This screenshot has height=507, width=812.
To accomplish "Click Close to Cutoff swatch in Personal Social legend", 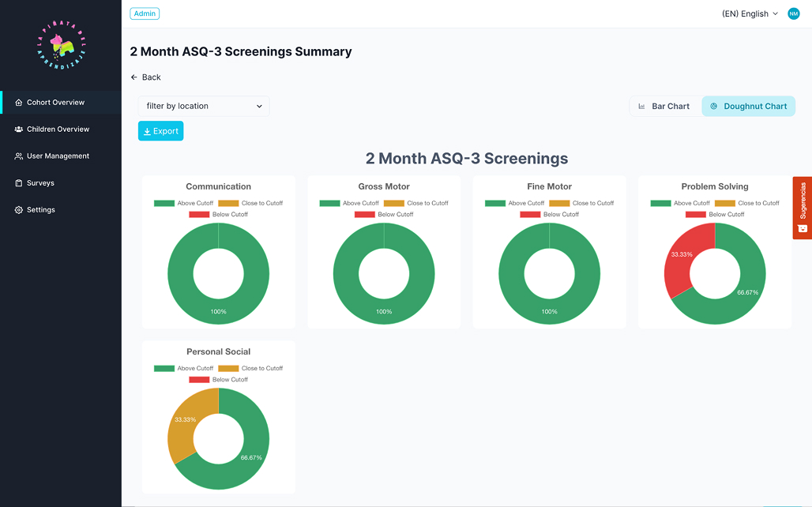I will 228,369.
